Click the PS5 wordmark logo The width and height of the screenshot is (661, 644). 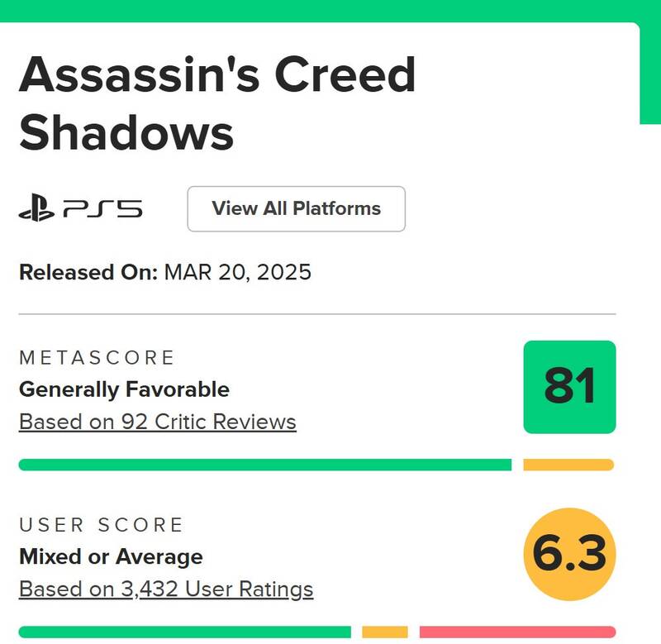(102, 210)
